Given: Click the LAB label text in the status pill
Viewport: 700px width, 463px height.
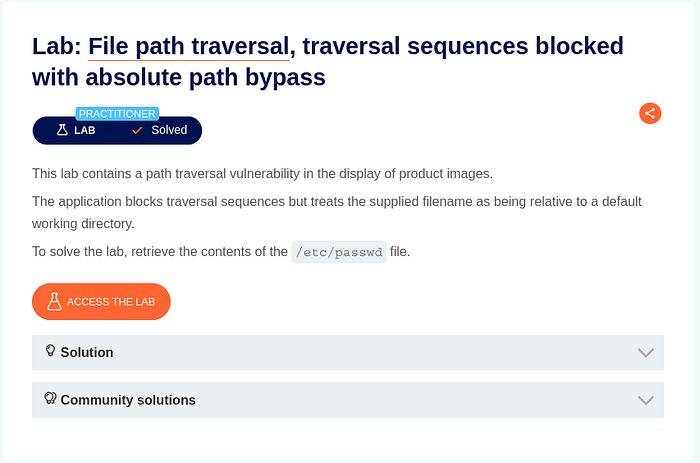Looking at the screenshot, I should click(85, 130).
